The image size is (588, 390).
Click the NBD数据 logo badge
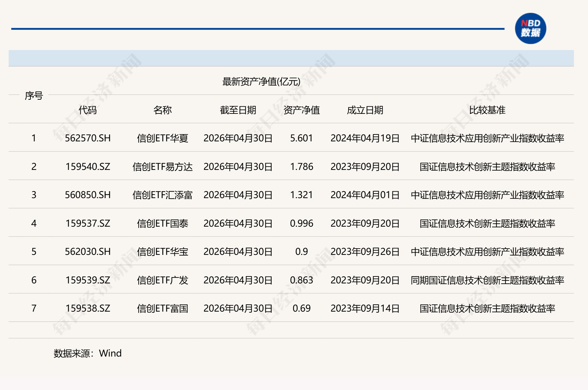pyautogui.click(x=530, y=29)
